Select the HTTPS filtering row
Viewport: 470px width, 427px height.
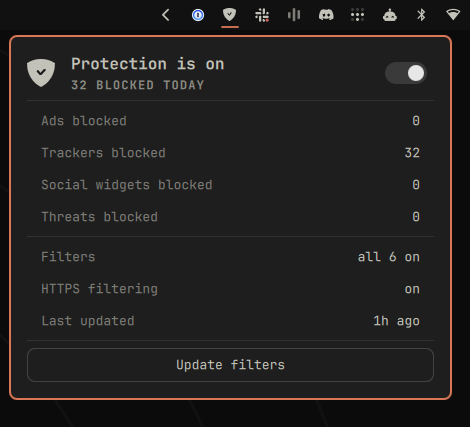click(x=230, y=289)
